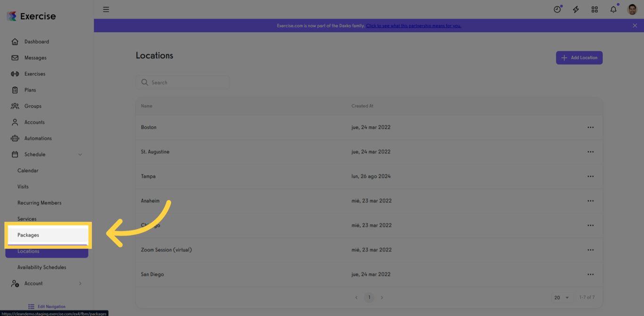Open row actions for Tampa location
Image resolution: width=644 pixels, height=316 pixels.
[x=590, y=176]
